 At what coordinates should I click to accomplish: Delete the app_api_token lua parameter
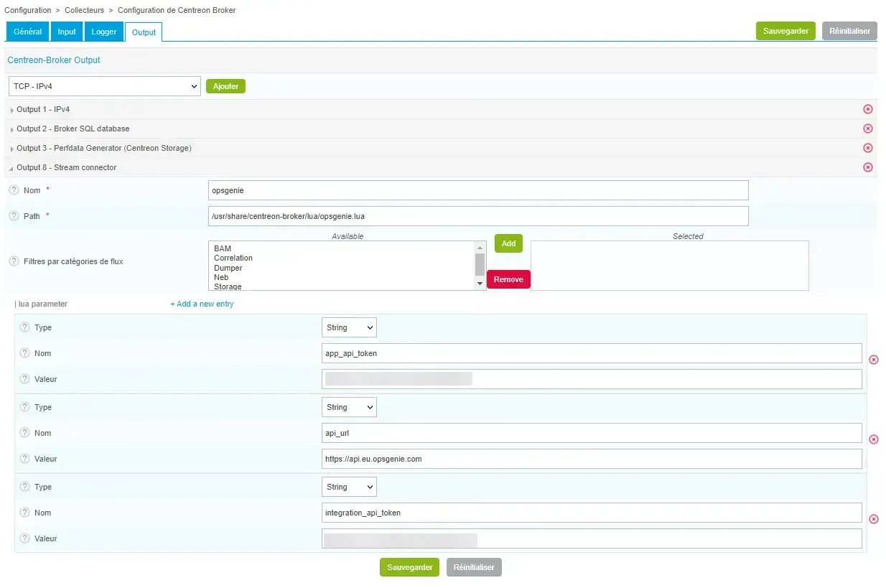(873, 360)
